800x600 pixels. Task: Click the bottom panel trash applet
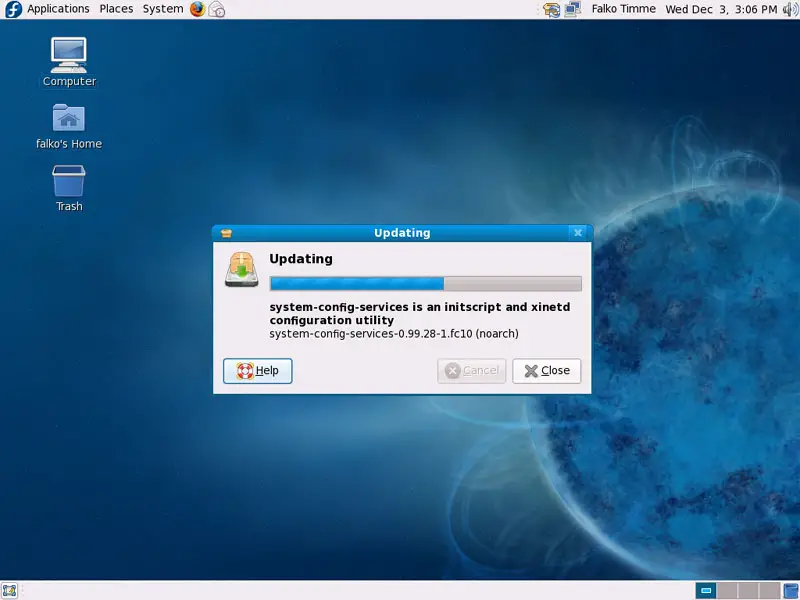pyautogui.click(x=791, y=590)
